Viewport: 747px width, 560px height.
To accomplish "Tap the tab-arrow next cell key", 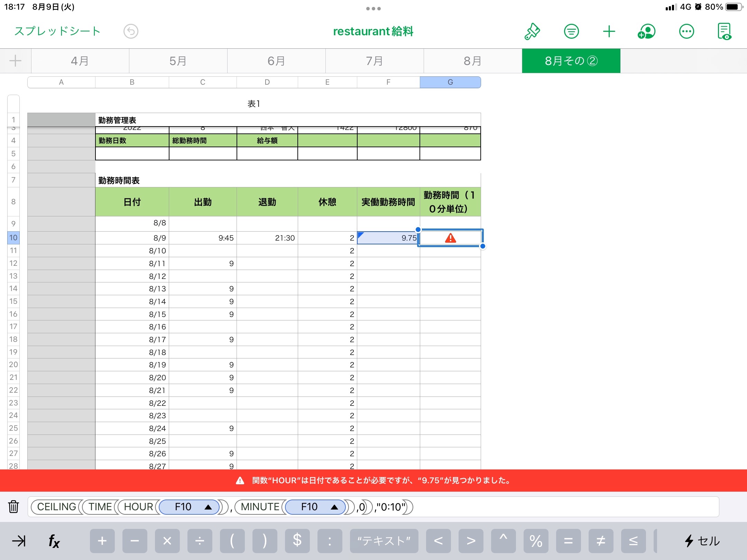I will point(19,541).
